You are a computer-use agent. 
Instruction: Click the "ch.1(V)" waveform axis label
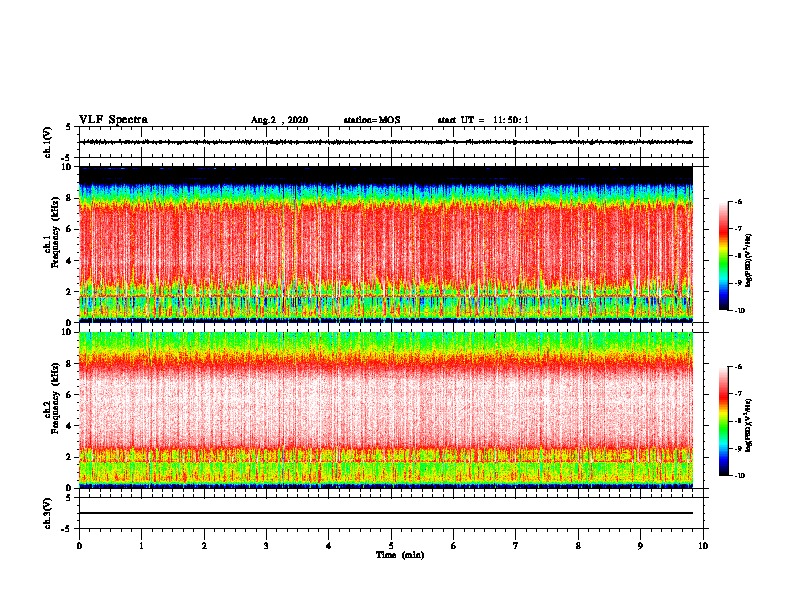point(47,142)
